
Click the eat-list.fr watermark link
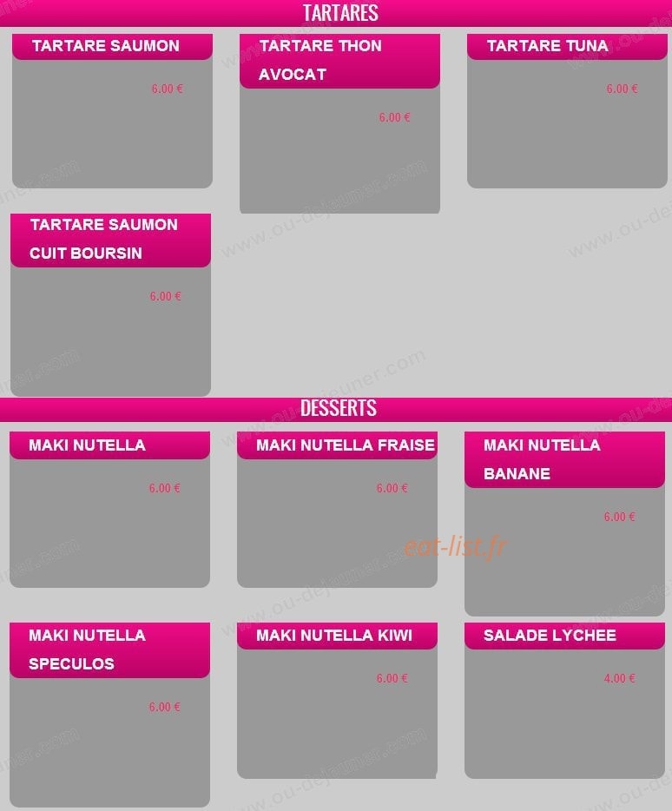pyautogui.click(x=455, y=547)
